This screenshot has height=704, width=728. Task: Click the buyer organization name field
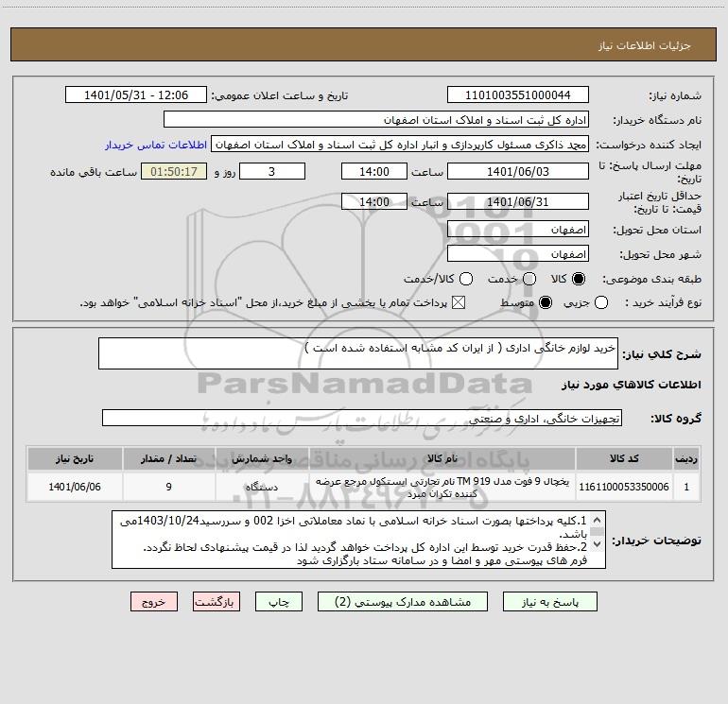[x=376, y=120]
